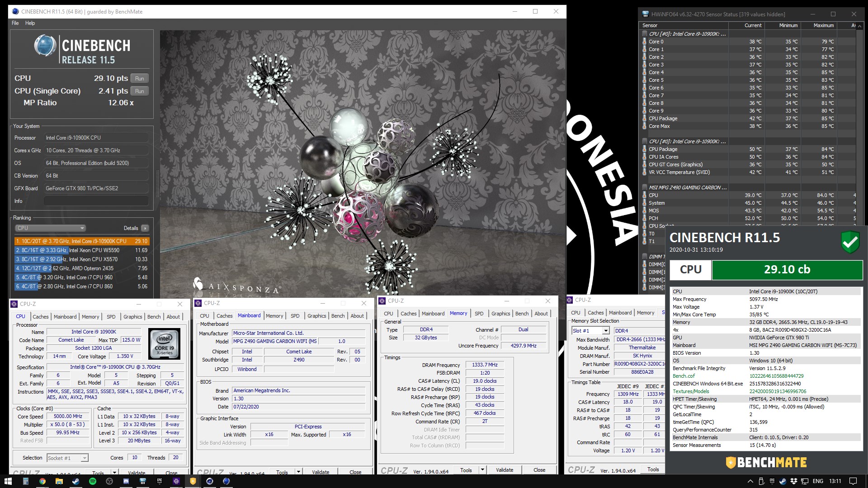Viewport: 868px width, 488px height.
Task: Open Steam from the taskbar
Action: tap(75, 481)
